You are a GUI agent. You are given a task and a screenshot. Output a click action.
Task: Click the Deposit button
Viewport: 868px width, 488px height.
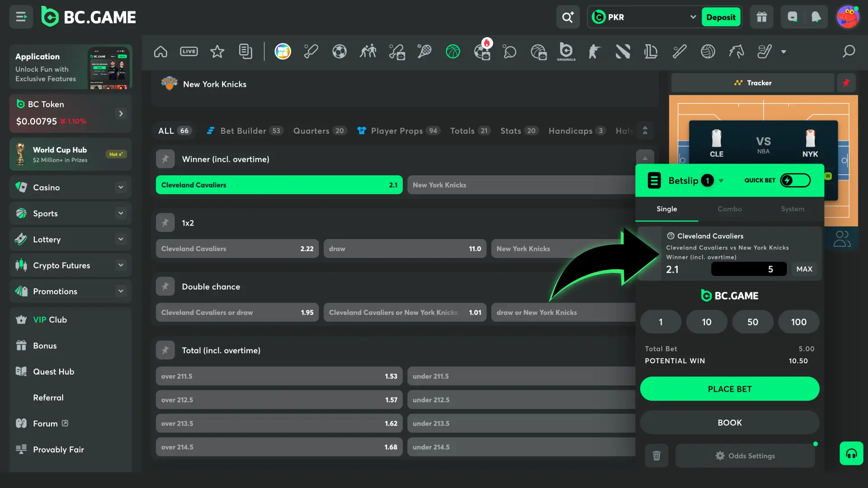pos(721,17)
